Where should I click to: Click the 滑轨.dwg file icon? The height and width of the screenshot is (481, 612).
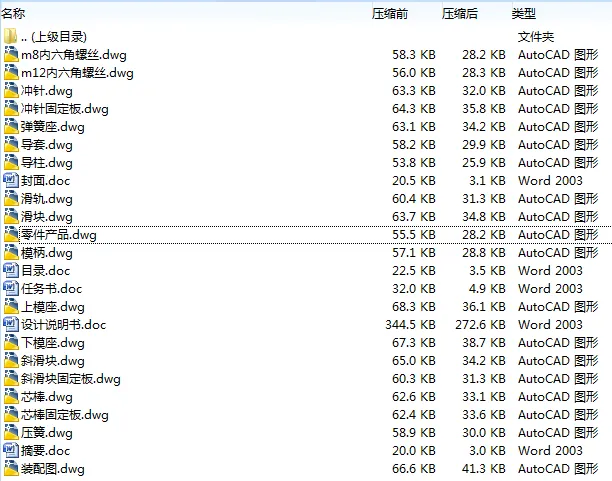click(x=11, y=198)
